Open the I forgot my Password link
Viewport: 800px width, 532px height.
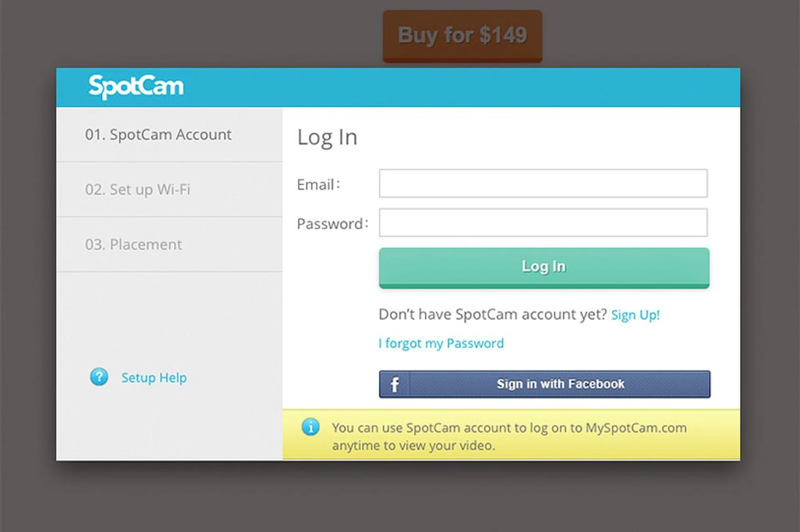(x=441, y=343)
